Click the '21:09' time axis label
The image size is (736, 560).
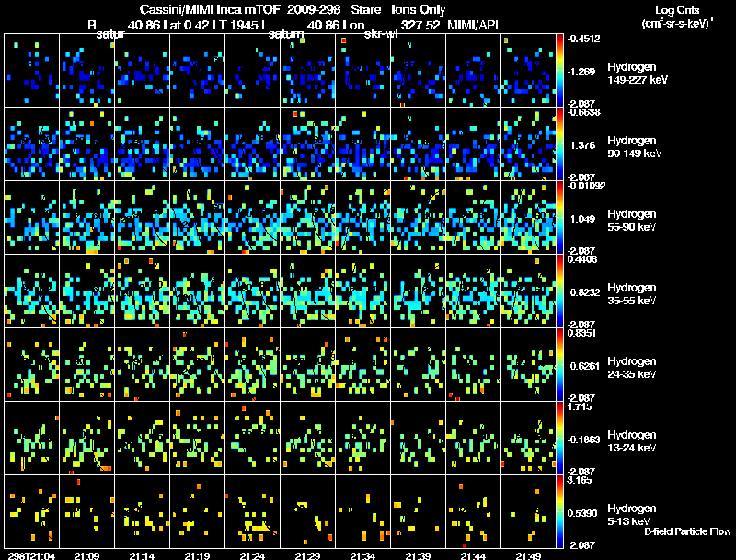pos(86,555)
